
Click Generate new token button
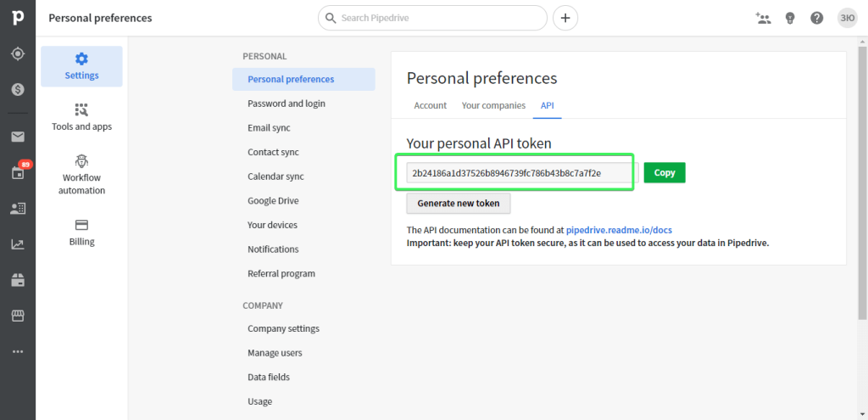pos(459,203)
